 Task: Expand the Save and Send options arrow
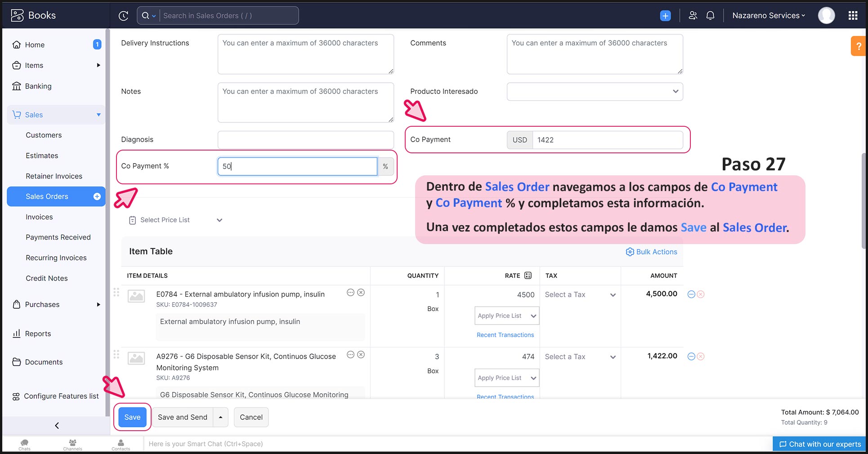(x=220, y=417)
